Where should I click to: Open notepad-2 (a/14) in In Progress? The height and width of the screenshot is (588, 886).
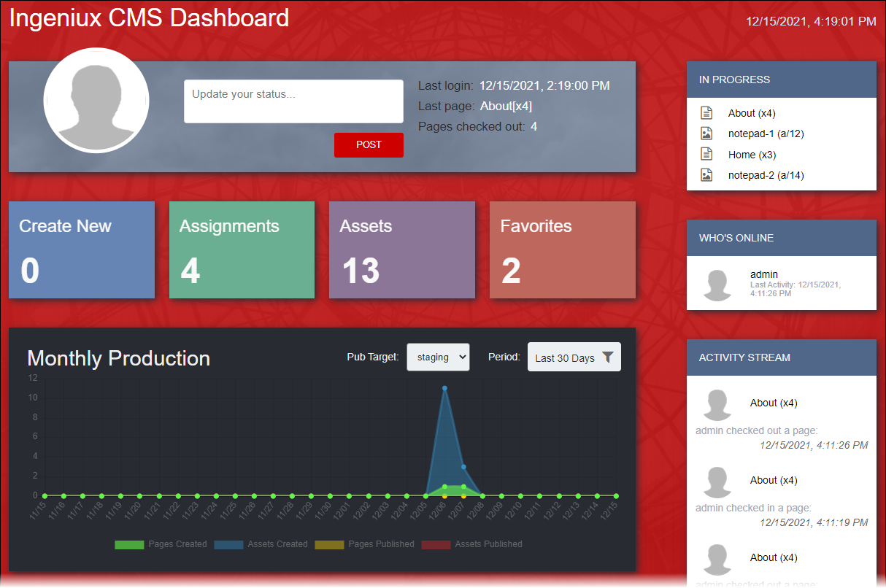(x=766, y=175)
